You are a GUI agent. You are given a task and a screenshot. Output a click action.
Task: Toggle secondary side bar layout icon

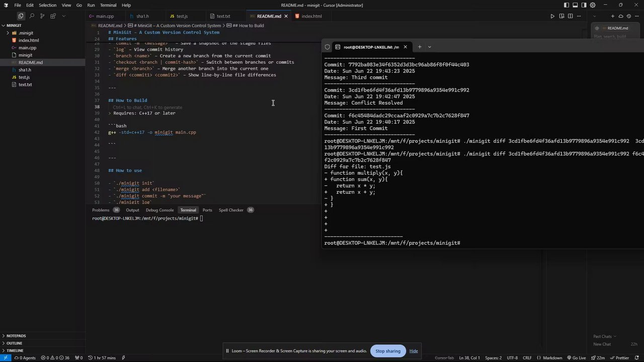click(x=584, y=5)
